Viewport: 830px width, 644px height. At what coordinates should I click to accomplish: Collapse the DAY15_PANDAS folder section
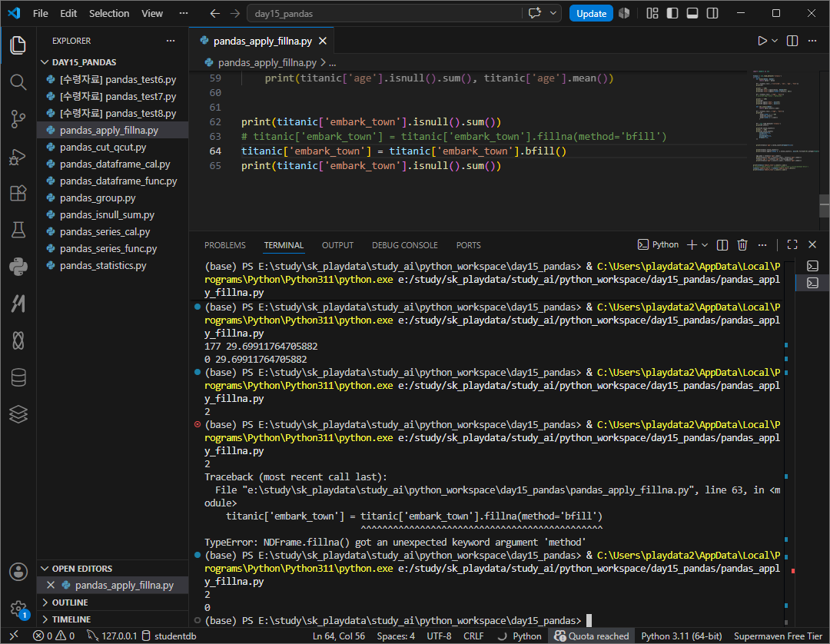point(45,62)
